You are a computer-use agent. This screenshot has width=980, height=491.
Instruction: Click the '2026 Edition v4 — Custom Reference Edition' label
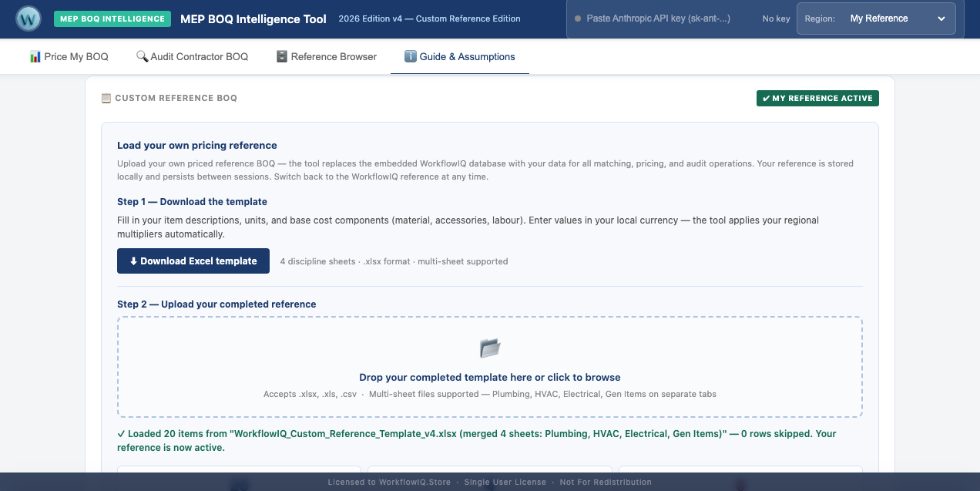429,18
